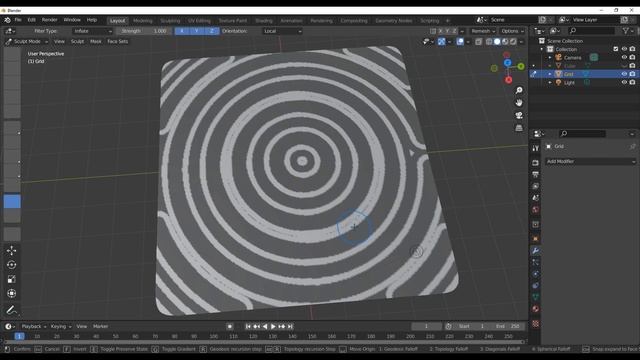Click the highlighted blue active sculpt tool
Image resolution: width=640 pixels, height=360 pixels.
(12, 202)
